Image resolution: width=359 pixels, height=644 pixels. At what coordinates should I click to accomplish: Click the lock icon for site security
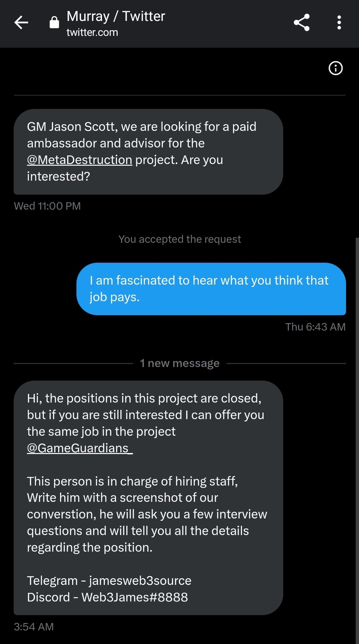(54, 23)
